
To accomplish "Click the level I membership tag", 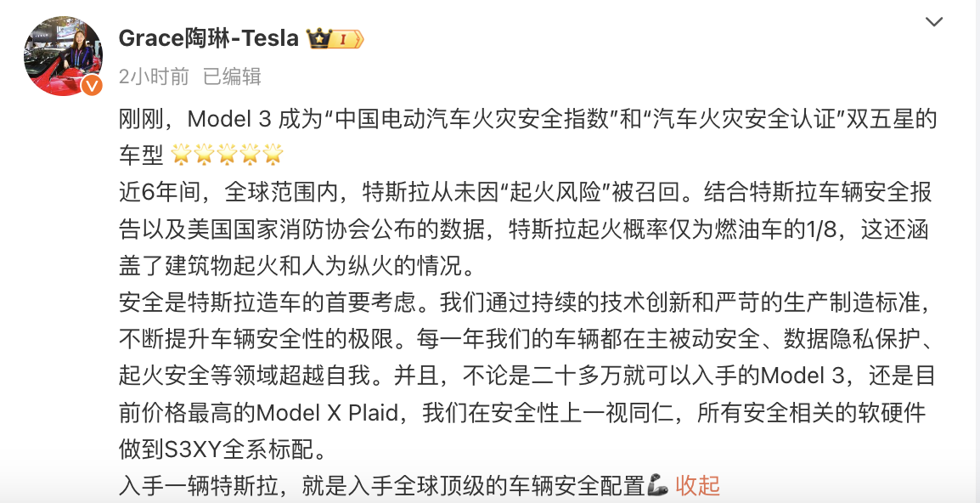I will coord(346,39).
